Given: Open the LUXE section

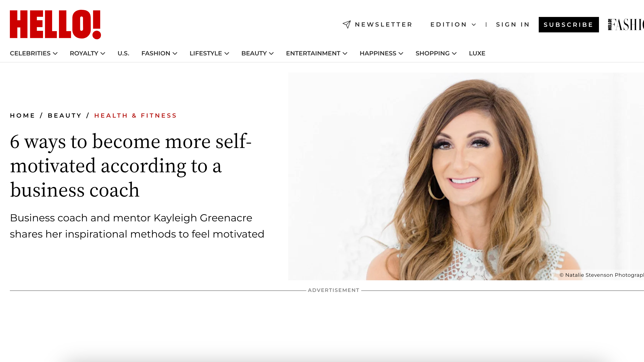Looking at the screenshot, I should (x=477, y=53).
